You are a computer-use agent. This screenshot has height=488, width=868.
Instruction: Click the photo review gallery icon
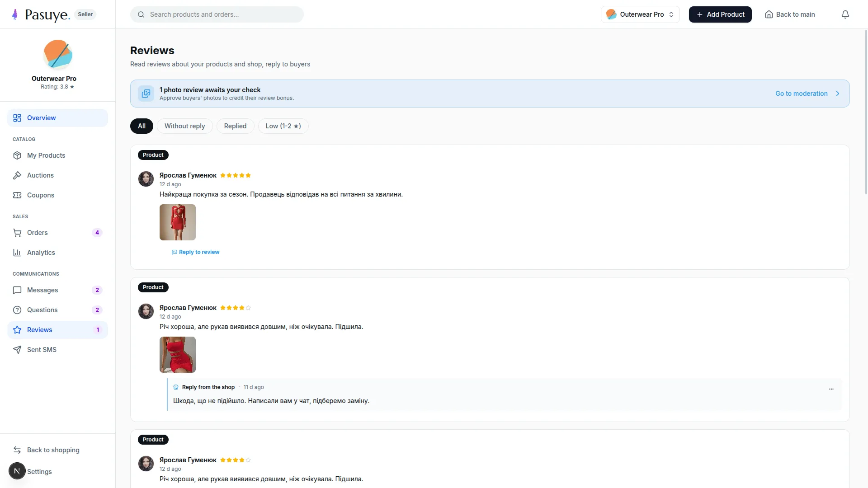pyautogui.click(x=146, y=94)
